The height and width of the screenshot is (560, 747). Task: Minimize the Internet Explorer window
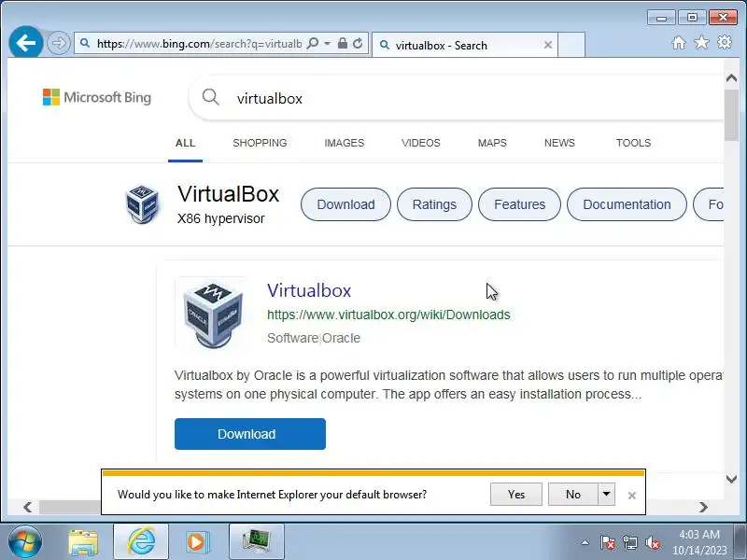661,18
